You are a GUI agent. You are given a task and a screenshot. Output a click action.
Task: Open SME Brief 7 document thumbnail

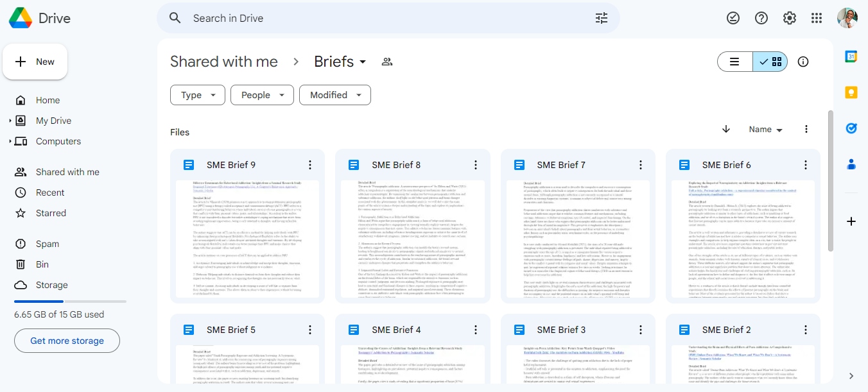(x=577, y=239)
